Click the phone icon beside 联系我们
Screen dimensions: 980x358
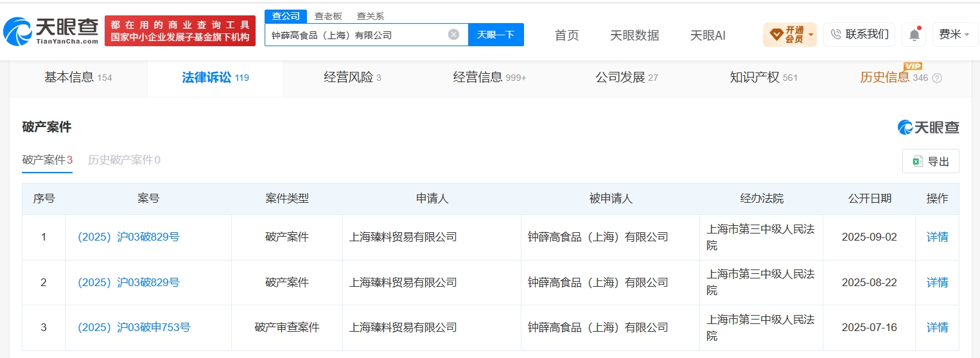tap(836, 35)
